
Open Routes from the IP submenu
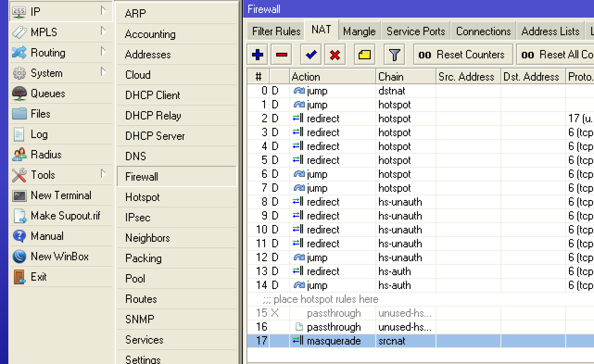pyautogui.click(x=176, y=299)
